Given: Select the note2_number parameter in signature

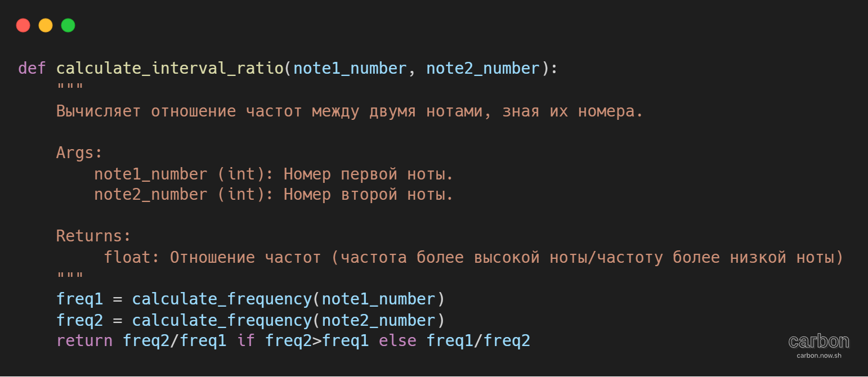Looking at the screenshot, I should pyautogui.click(x=483, y=68).
